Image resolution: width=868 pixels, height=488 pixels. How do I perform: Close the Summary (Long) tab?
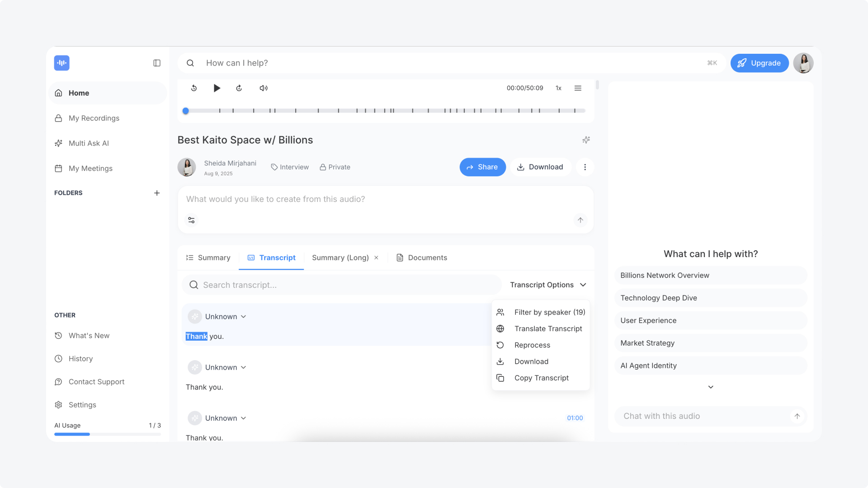coord(376,258)
